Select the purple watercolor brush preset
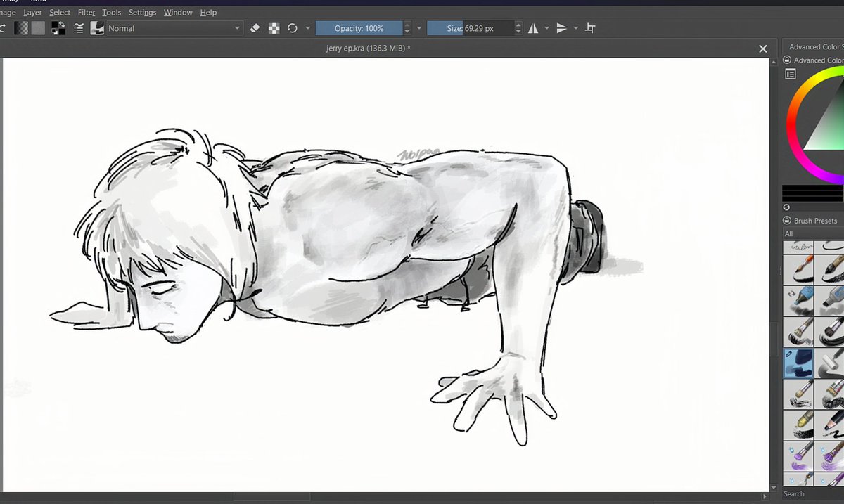 click(x=798, y=456)
